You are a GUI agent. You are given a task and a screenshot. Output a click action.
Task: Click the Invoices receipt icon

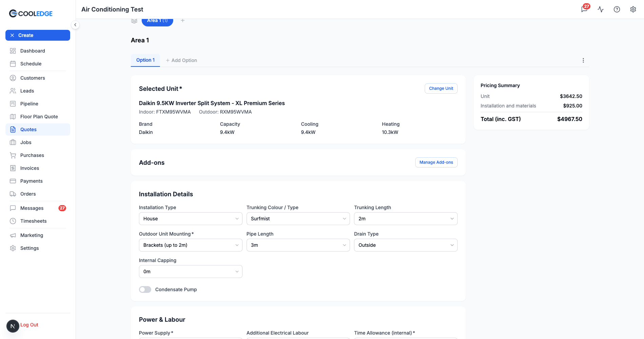(x=13, y=168)
